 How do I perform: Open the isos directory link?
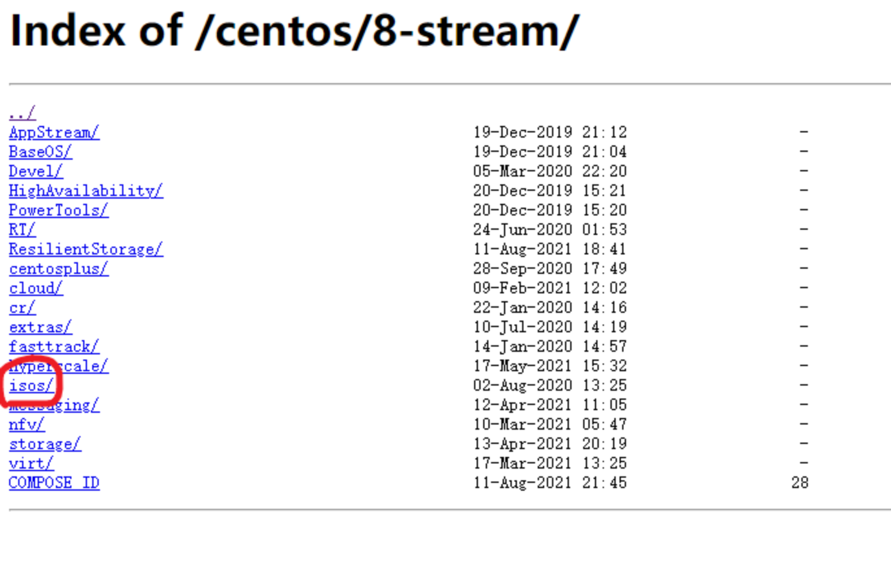pos(31,386)
